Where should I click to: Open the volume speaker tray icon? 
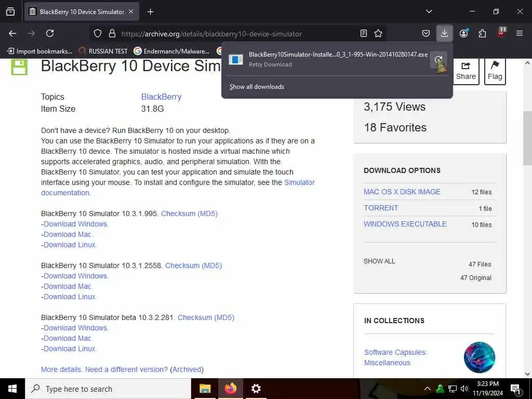point(464,389)
